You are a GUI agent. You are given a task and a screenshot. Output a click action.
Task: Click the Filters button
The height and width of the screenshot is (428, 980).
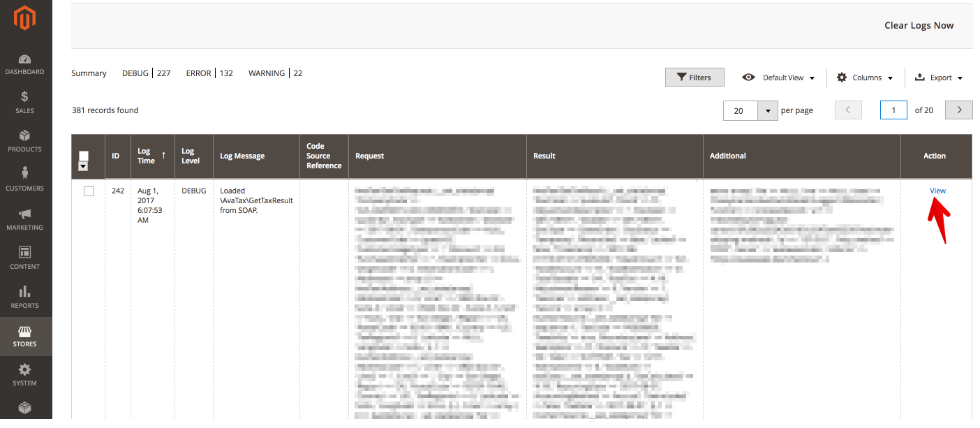pyautogui.click(x=695, y=78)
